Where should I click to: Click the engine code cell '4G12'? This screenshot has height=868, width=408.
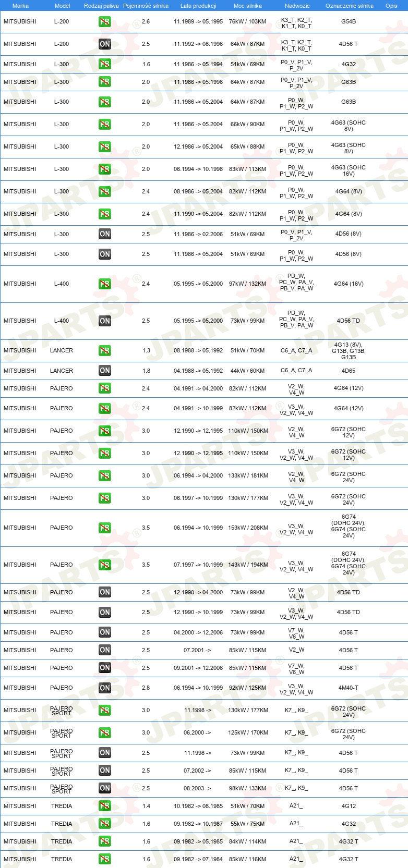pyautogui.click(x=349, y=806)
